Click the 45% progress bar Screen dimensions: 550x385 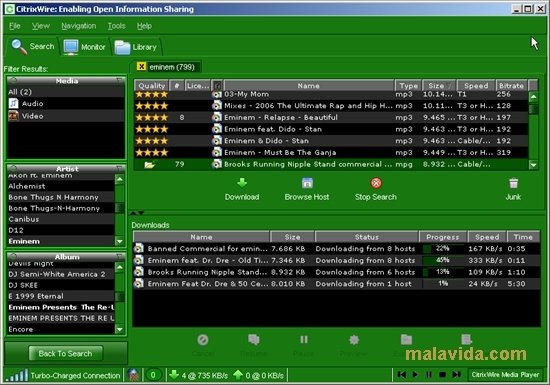[443, 261]
